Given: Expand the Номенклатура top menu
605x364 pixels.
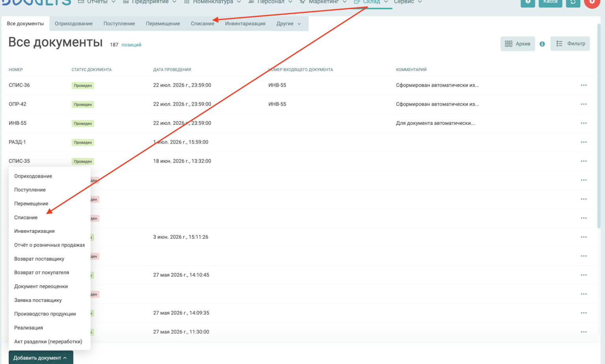Looking at the screenshot, I should pos(213,2).
